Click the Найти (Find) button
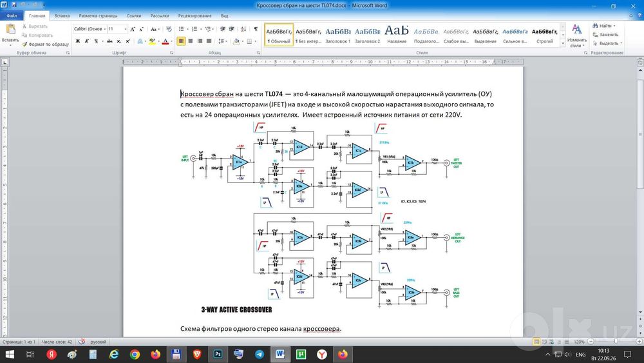 point(604,26)
